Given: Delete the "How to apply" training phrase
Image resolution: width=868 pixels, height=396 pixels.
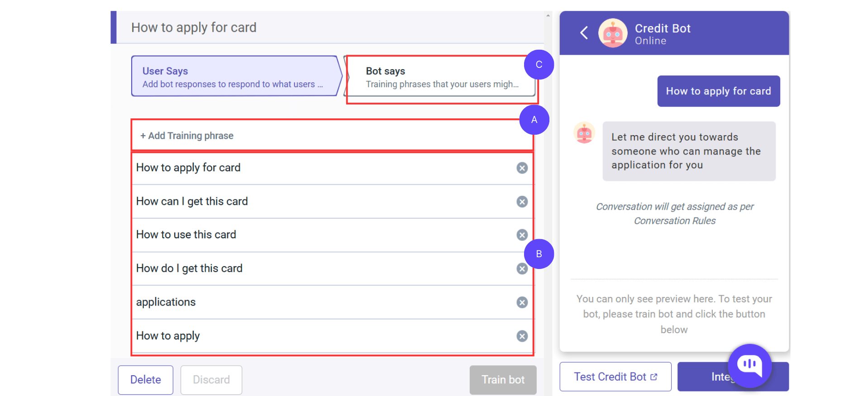Looking at the screenshot, I should click(x=522, y=336).
